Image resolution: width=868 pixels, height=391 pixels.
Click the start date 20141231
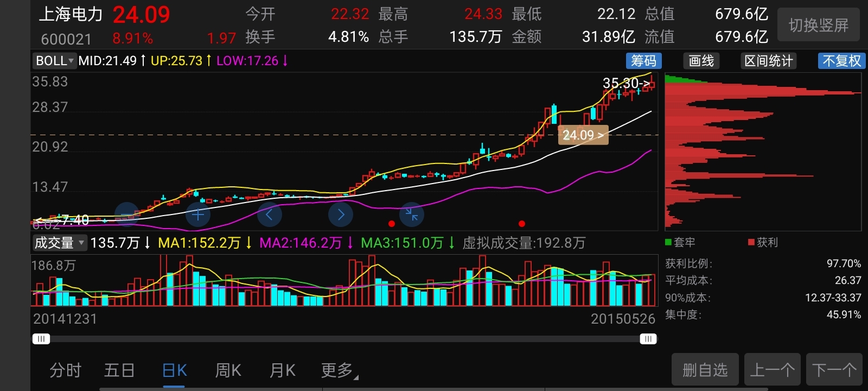point(65,319)
